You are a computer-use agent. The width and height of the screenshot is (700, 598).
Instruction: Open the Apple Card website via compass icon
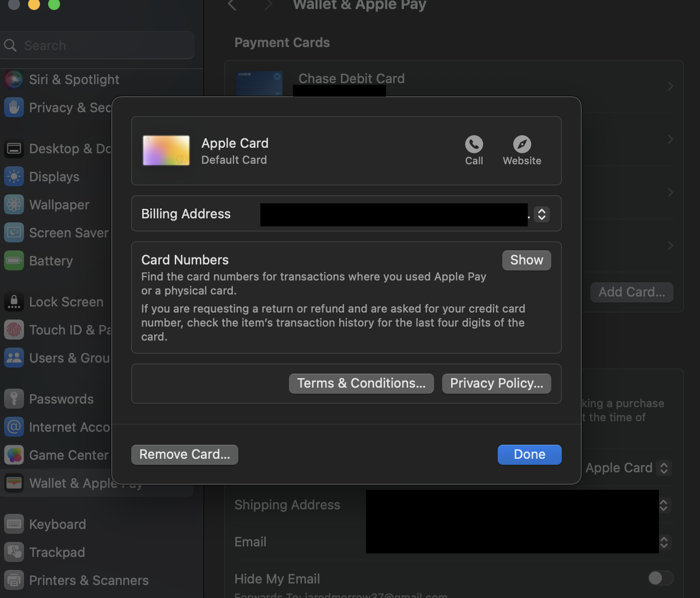coord(522,145)
